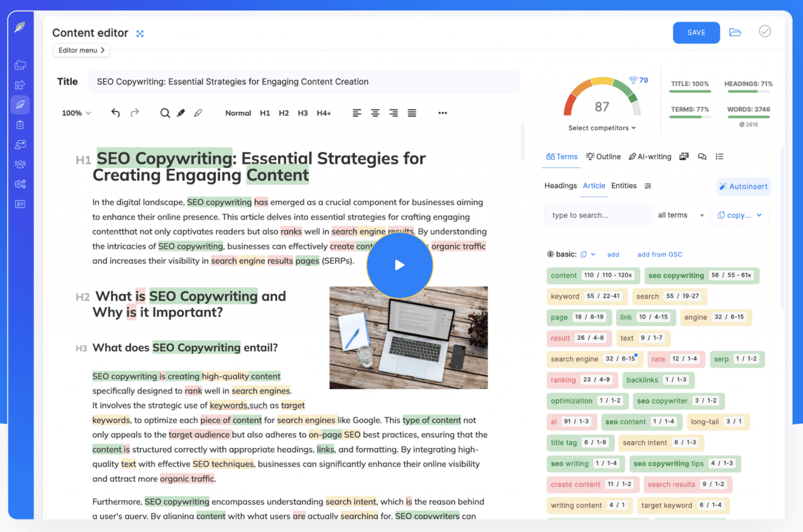Screen dimensions: 803x532
Task: Open the comments chat icon in terms panel
Action: [x=702, y=156]
